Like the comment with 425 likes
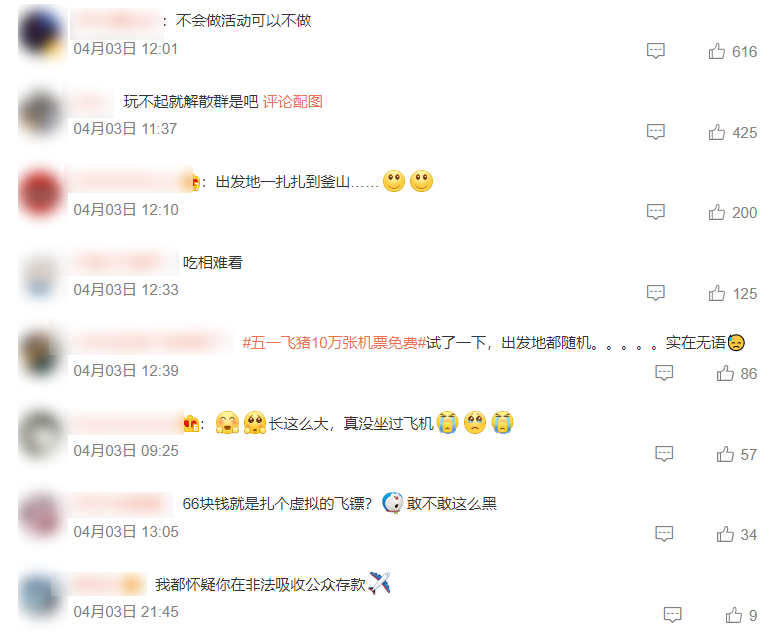 tap(716, 132)
